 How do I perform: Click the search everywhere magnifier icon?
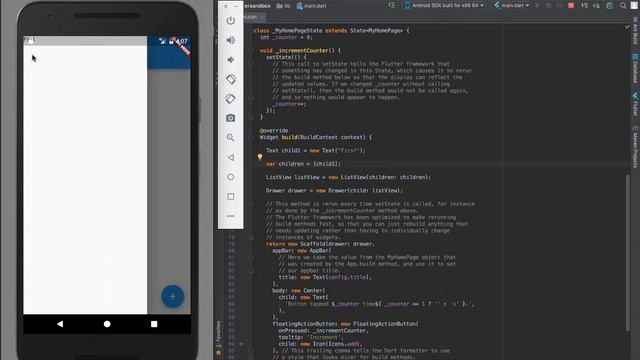pyautogui.click(x=623, y=6)
